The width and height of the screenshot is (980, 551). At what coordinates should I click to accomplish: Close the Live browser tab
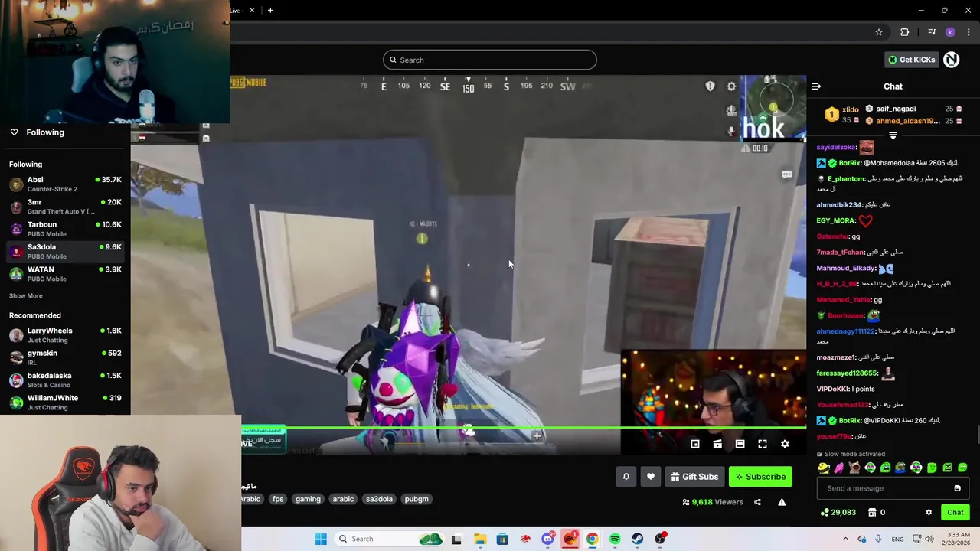click(252, 10)
